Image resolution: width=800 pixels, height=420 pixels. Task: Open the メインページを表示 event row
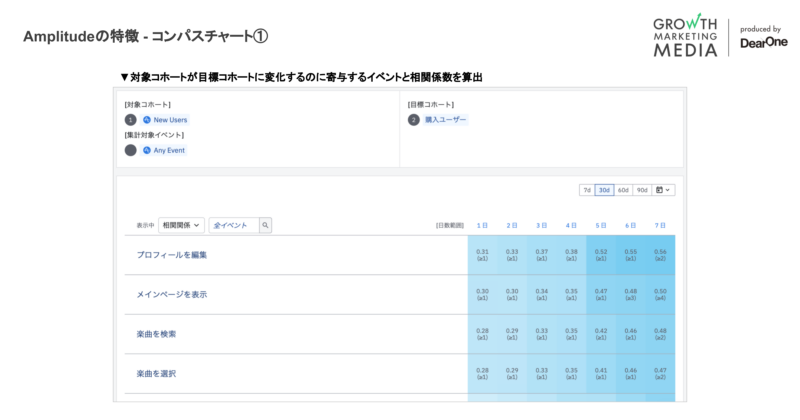tap(399, 294)
